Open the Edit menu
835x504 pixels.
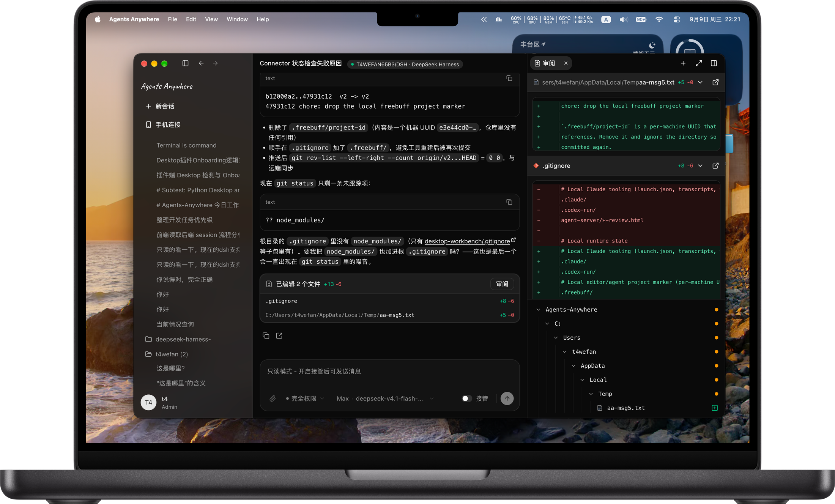pos(191,19)
